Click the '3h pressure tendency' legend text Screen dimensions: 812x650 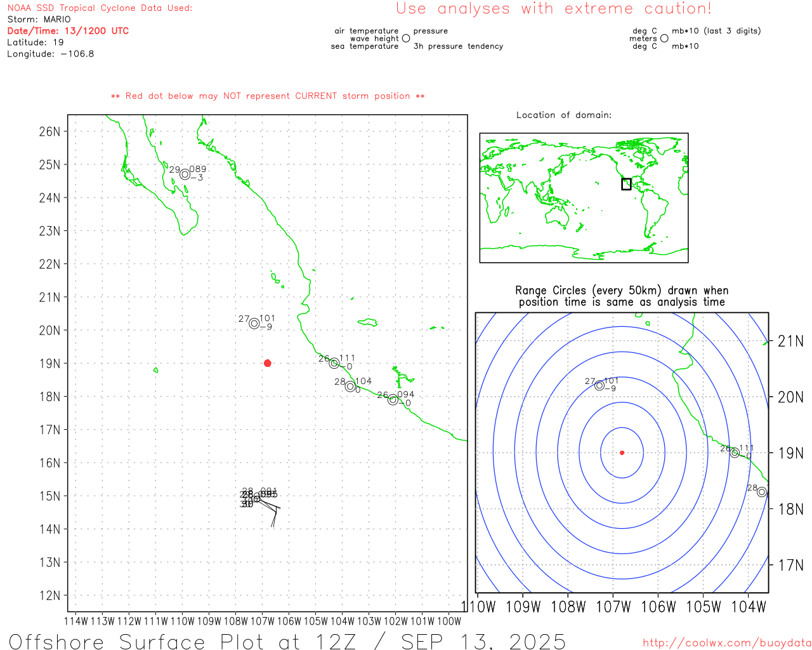[x=458, y=46]
